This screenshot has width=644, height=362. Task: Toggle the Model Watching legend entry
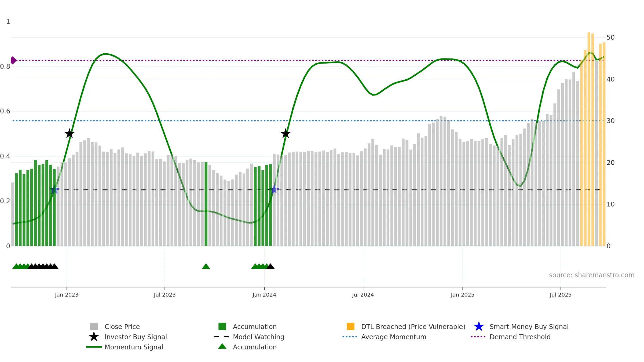(258, 337)
